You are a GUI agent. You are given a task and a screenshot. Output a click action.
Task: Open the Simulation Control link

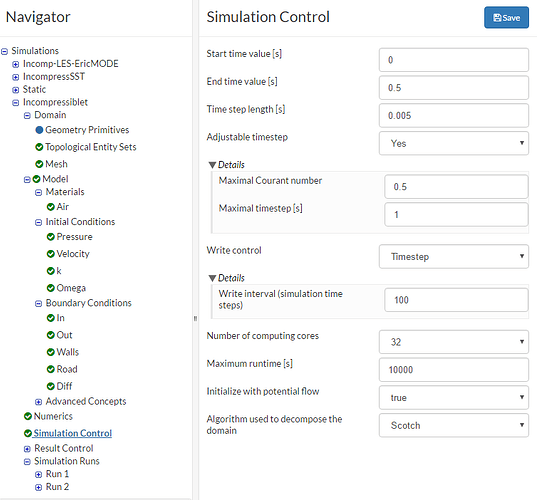73,433
